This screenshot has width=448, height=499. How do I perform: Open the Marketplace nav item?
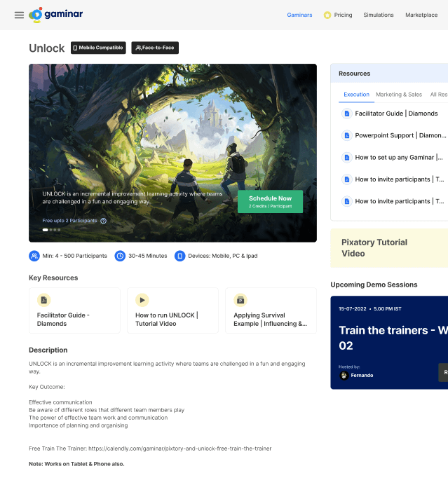421,15
